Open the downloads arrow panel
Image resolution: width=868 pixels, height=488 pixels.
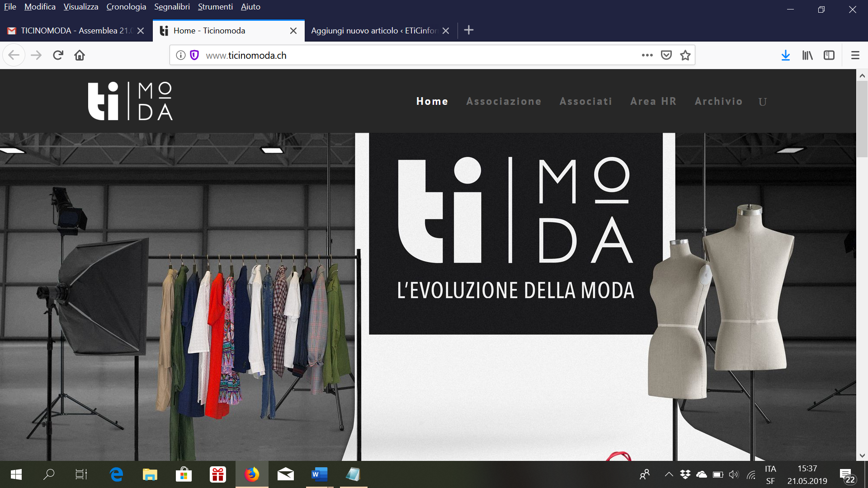point(786,55)
